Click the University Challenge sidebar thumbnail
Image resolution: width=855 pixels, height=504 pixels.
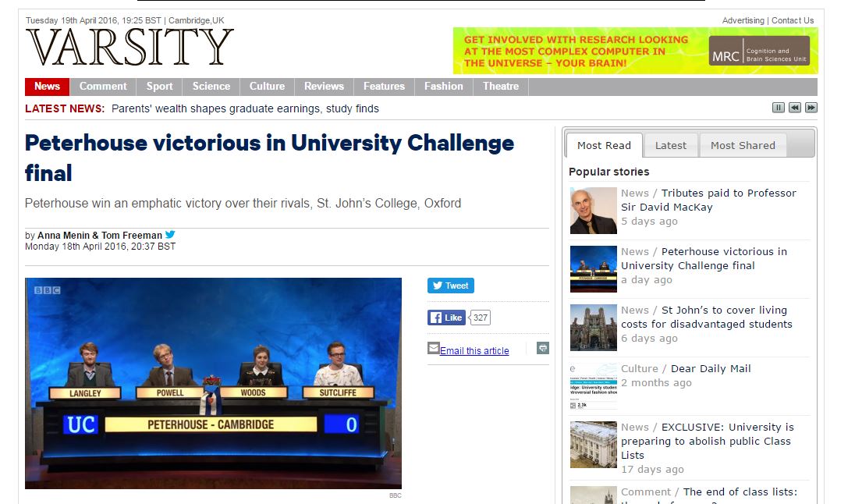point(593,269)
